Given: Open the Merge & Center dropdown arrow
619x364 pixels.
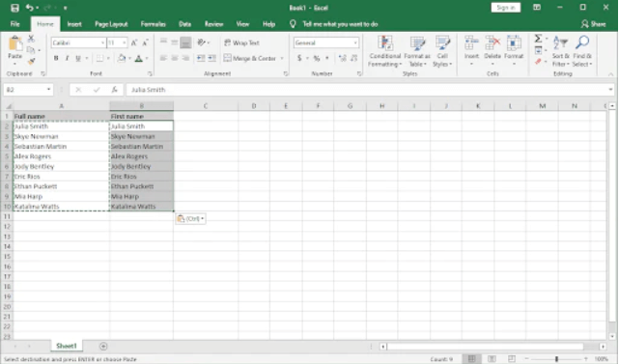Looking at the screenshot, I should [x=282, y=59].
